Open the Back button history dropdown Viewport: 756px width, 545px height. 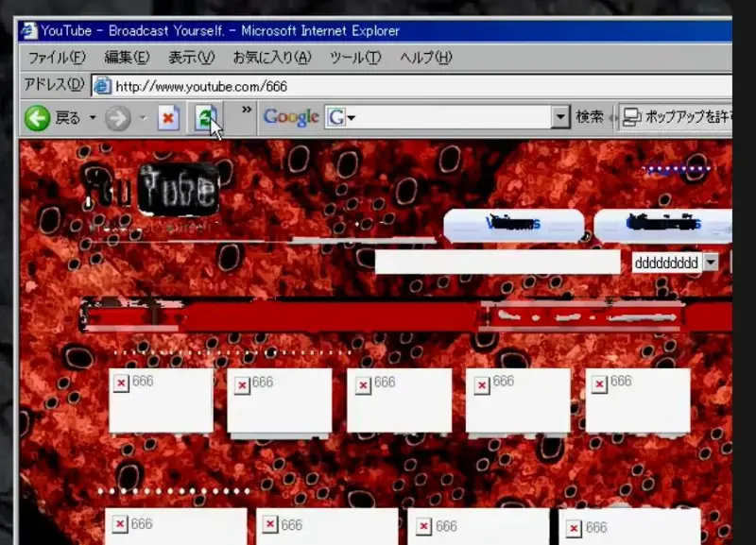pyautogui.click(x=93, y=117)
